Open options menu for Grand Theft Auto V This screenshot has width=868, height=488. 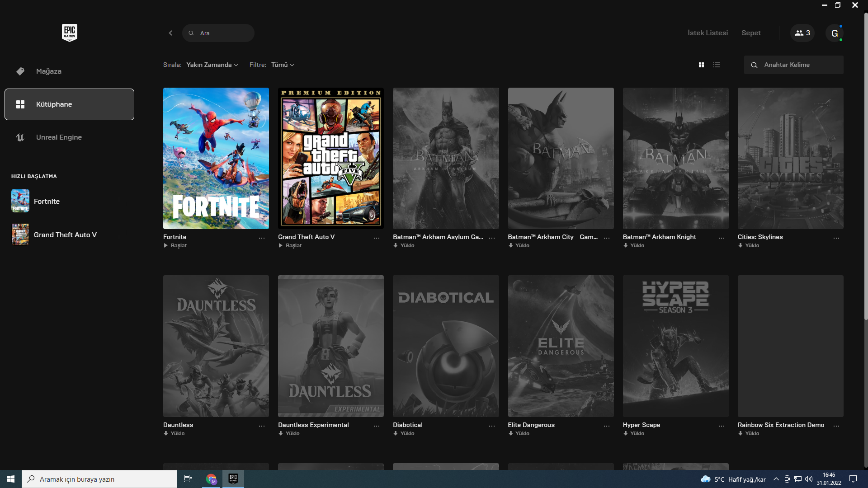tap(377, 238)
